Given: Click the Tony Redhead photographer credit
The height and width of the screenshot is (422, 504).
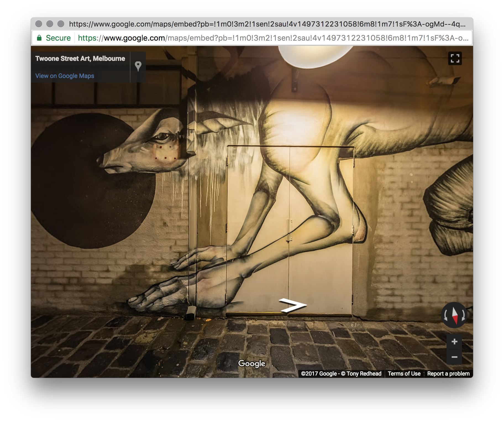Looking at the screenshot, I should (361, 374).
